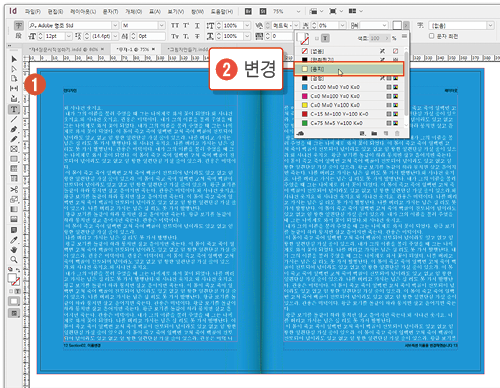Select the Rectangle tool
The width and height of the screenshot is (500, 388).
[14, 159]
